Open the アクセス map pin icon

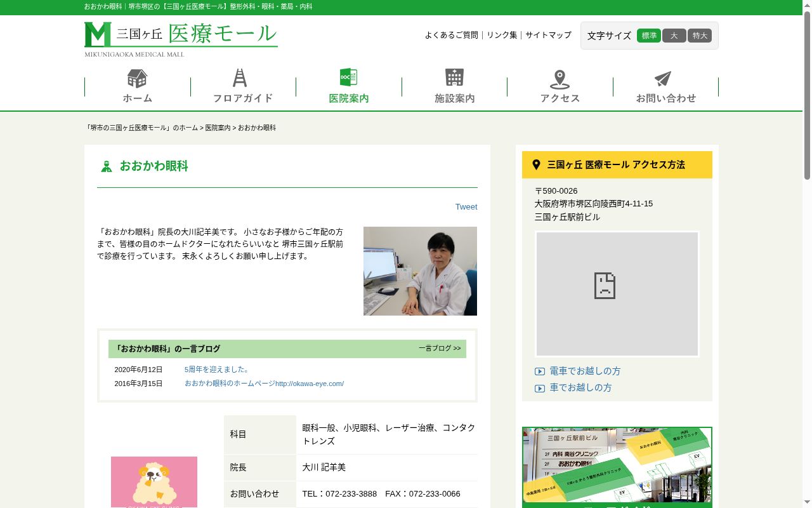[560, 79]
